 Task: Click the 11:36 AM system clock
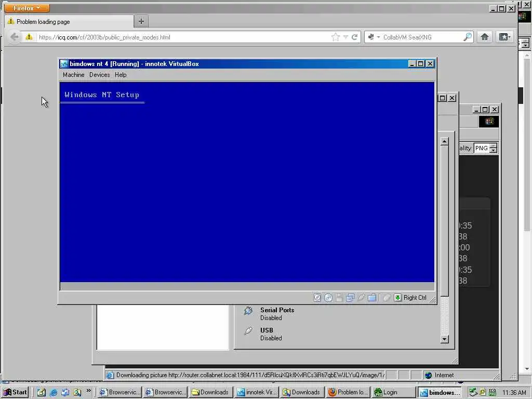pos(514,392)
